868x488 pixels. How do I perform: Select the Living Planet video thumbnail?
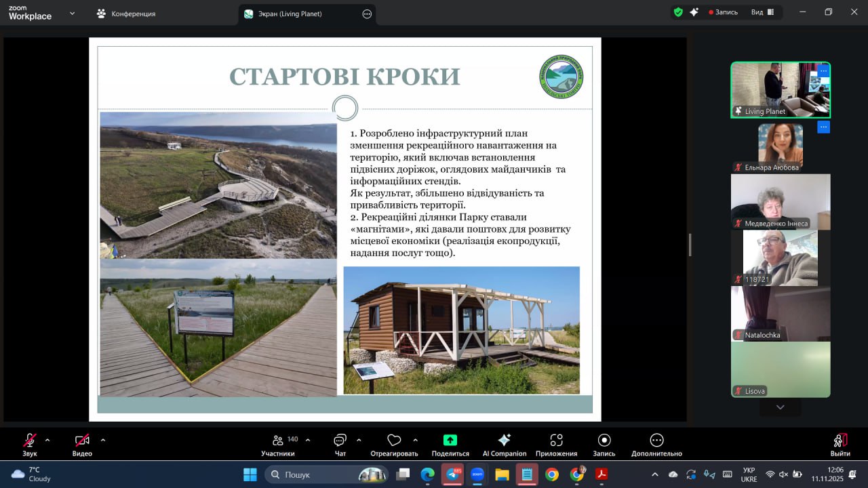(780, 89)
